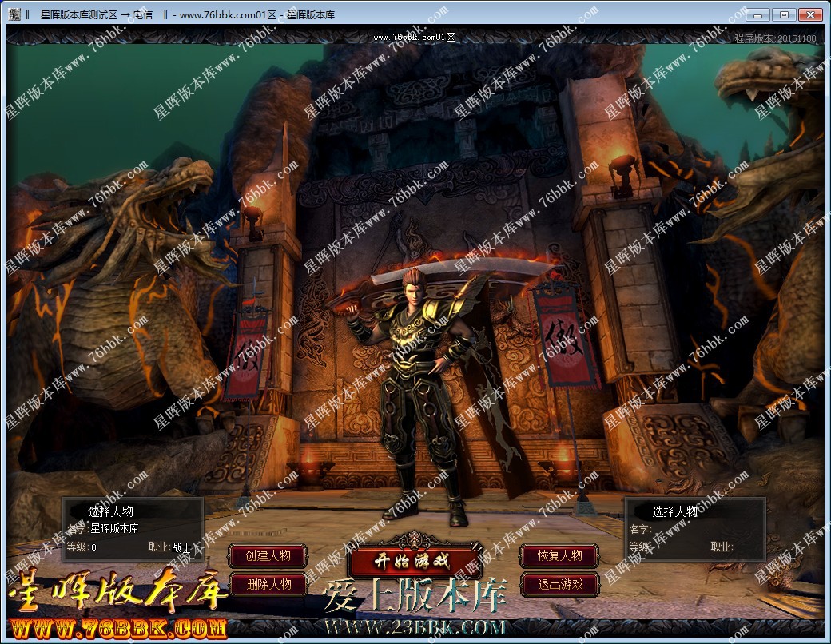This screenshot has width=831, height=644.
Task: Click the www.76bbk.com01区 server name text
Action: pos(414,37)
